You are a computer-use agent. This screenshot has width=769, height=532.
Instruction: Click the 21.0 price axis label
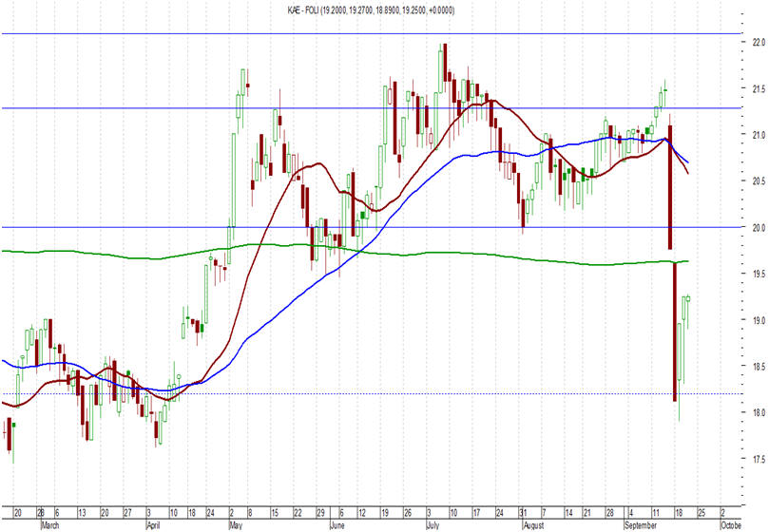click(x=759, y=135)
